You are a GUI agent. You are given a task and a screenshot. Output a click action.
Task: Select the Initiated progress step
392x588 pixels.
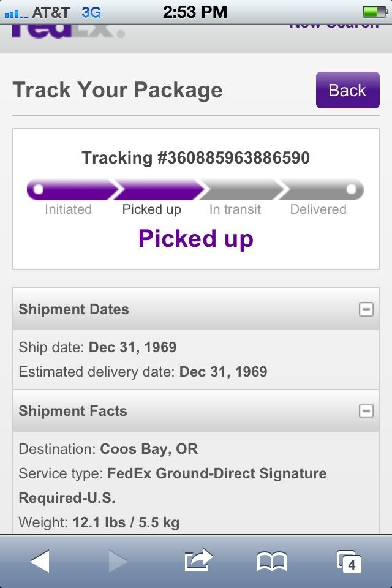(x=68, y=209)
